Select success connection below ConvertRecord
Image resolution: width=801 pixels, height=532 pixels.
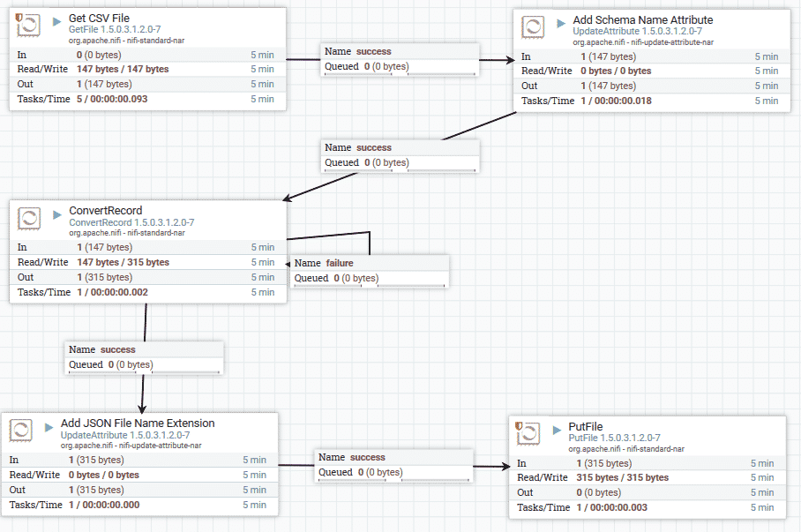pos(146,356)
